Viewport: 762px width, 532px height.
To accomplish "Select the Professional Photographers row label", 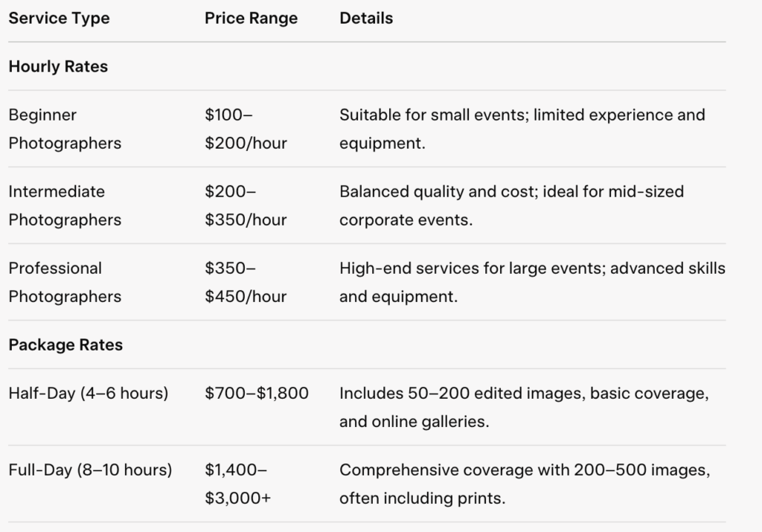I will pyautogui.click(x=64, y=282).
